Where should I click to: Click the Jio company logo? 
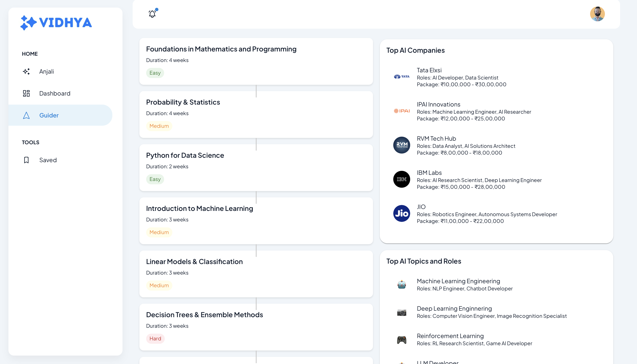point(402,213)
